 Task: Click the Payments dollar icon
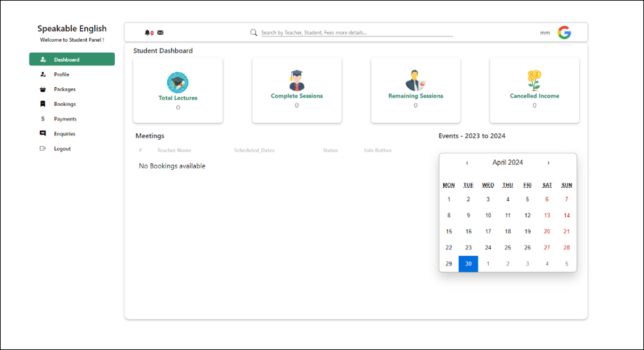click(43, 119)
